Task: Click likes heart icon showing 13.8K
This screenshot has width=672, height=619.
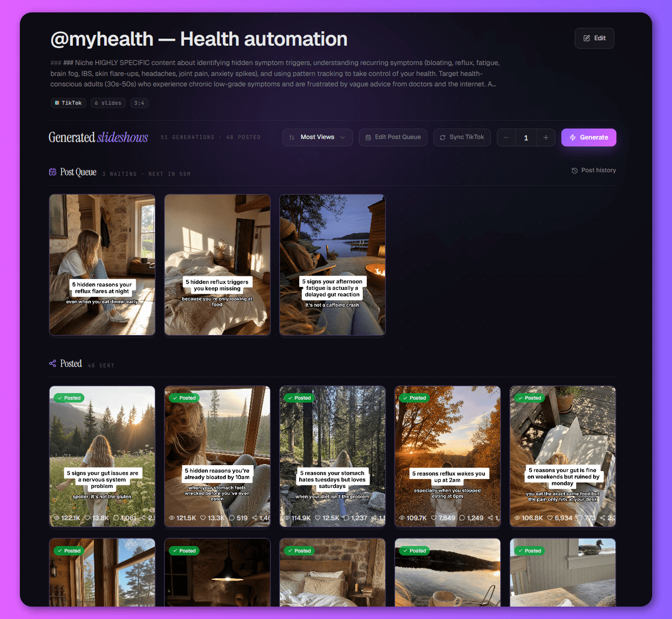Action: tap(87, 518)
